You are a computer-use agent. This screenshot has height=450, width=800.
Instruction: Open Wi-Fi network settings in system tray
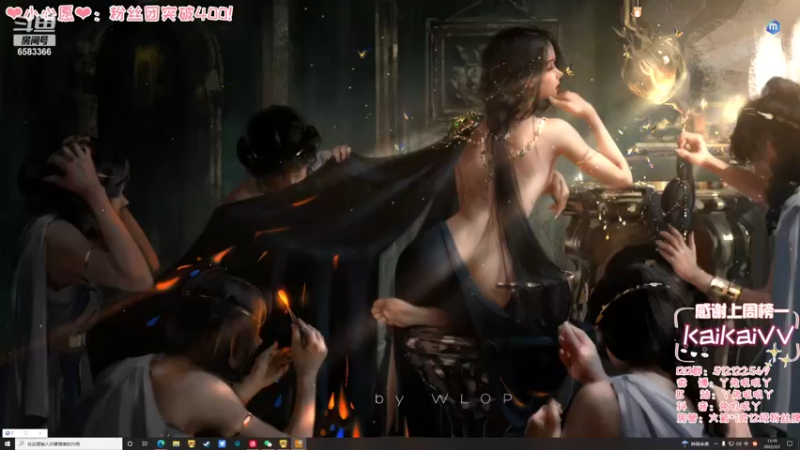[x=746, y=444]
